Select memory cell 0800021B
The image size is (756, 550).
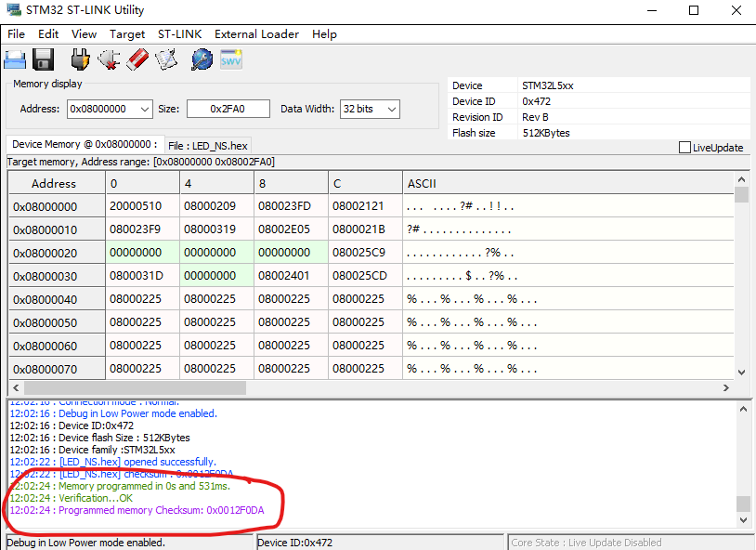click(x=365, y=229)
